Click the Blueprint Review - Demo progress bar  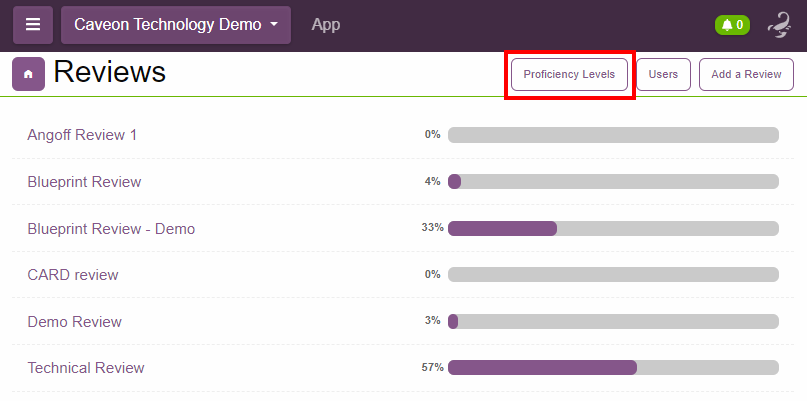pos(613,228)
